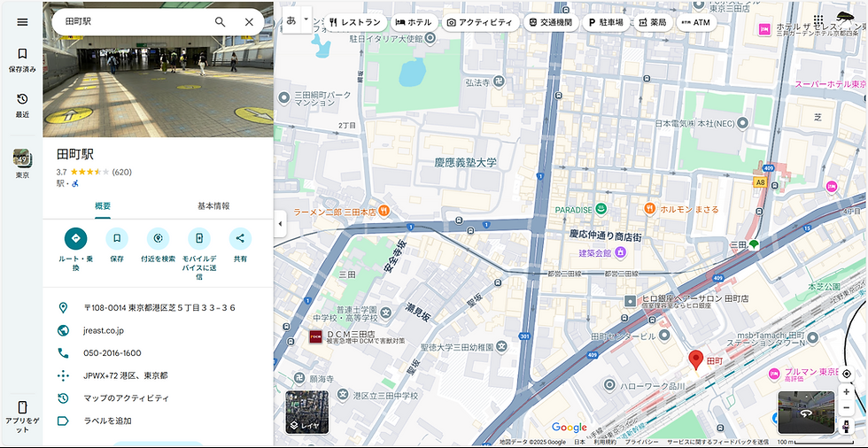The image size is (868, 448).
Task: Click the 聖徳大学三田幼稚園 marker
Action: tap(501, 347)
